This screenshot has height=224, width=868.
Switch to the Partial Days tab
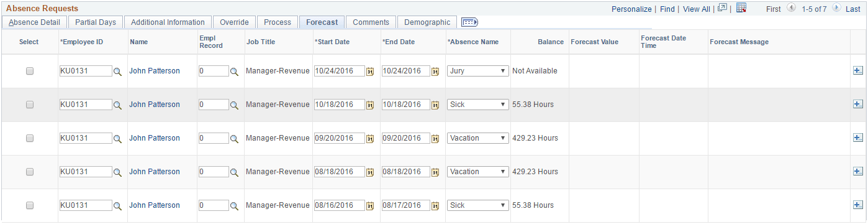(x=96, y=22)
